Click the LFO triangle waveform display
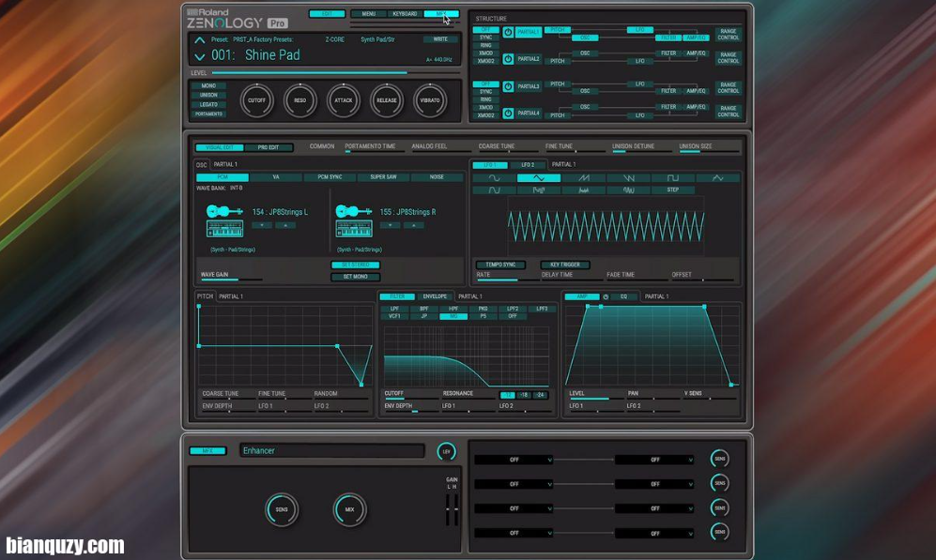936x560 pixels. click(606, 227)
